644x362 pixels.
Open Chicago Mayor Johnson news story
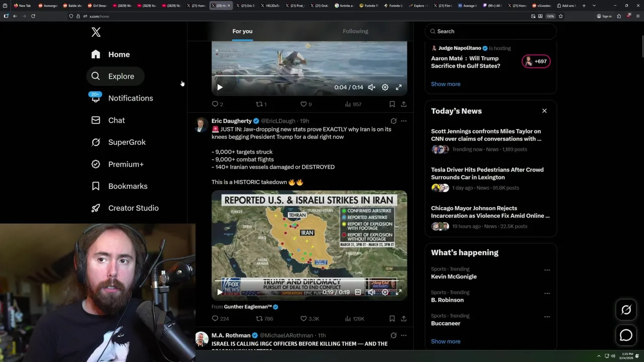[491, 217]
